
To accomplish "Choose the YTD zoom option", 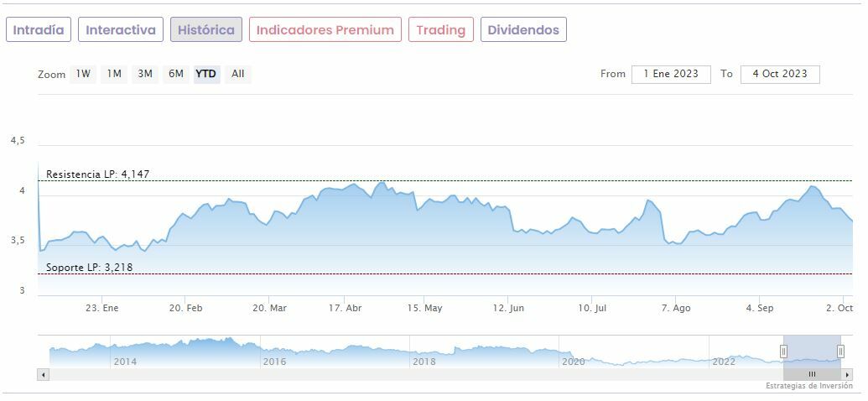I will tap(206, 74).
